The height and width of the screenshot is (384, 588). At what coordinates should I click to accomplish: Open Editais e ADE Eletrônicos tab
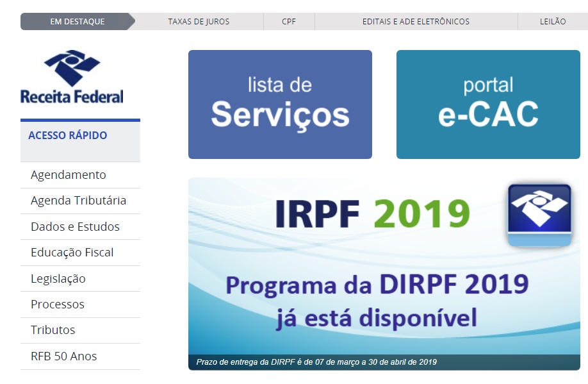(x=416, y=21)
